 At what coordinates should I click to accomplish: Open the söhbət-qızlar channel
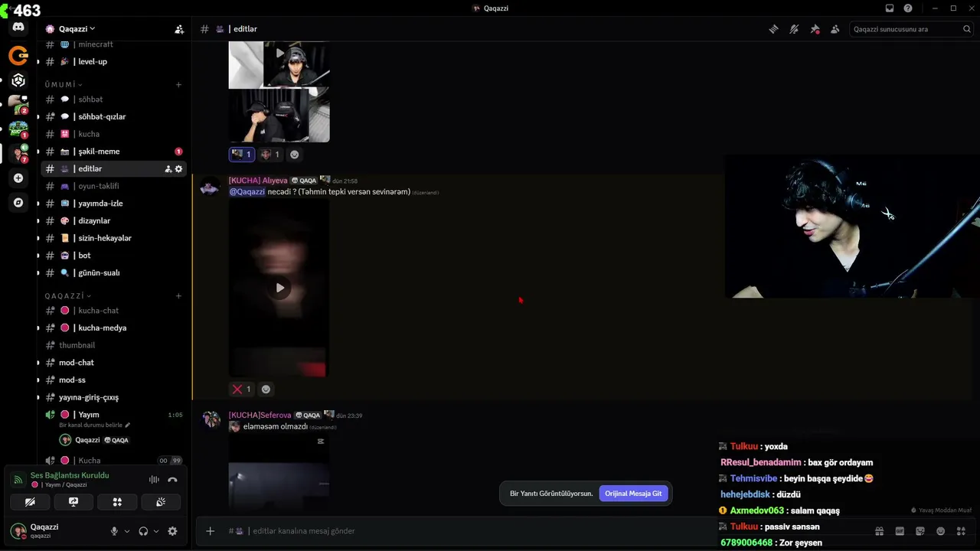coord(113,117)
